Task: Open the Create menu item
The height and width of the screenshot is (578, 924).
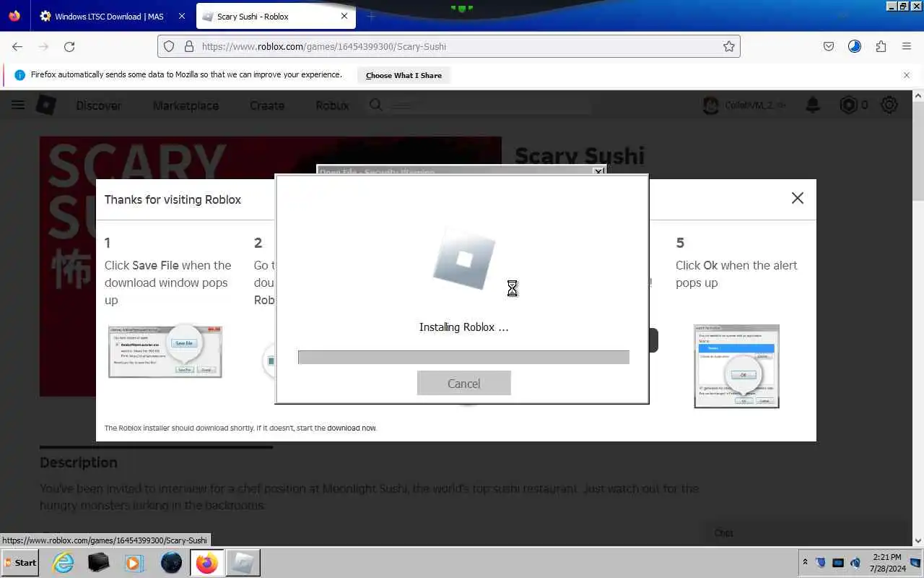Action: (x=267, y=105)
